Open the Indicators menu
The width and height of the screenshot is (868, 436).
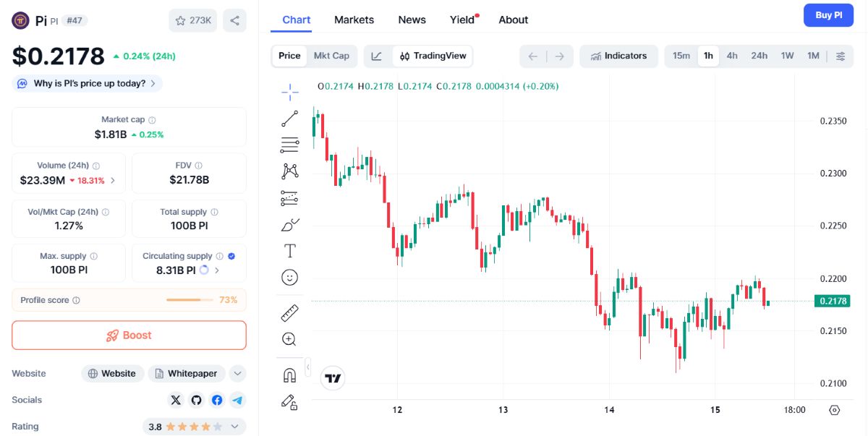(x=618, y=56)
